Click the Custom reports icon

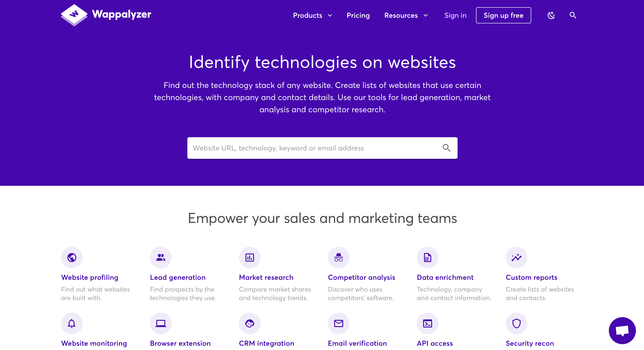[x=516, y=257]
